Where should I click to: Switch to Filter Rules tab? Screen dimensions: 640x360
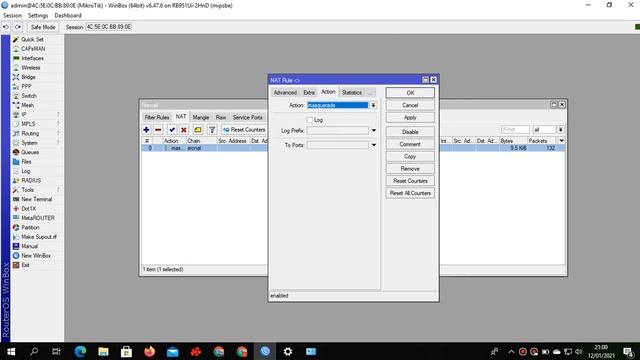click(157, 117)
